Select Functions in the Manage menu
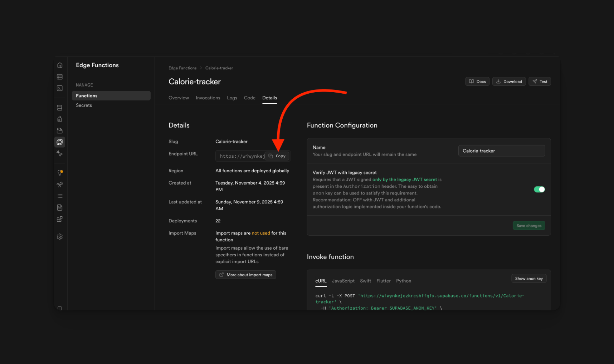The image size is (614, 364). (111, 95)
